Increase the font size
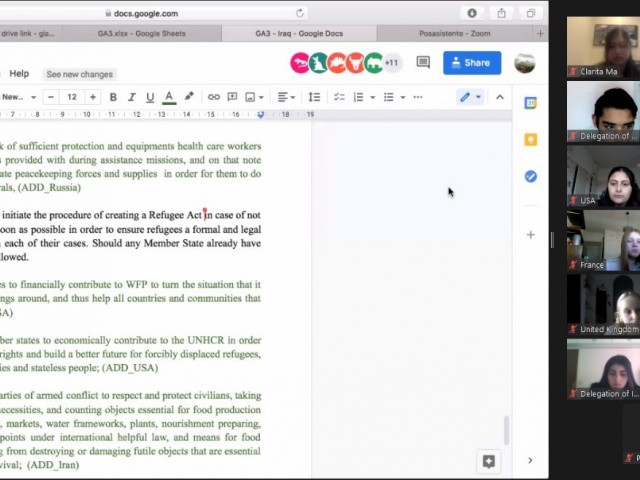The height and width of the screenshot is (480, 640). pyautogui.click(x=93, y=97)
